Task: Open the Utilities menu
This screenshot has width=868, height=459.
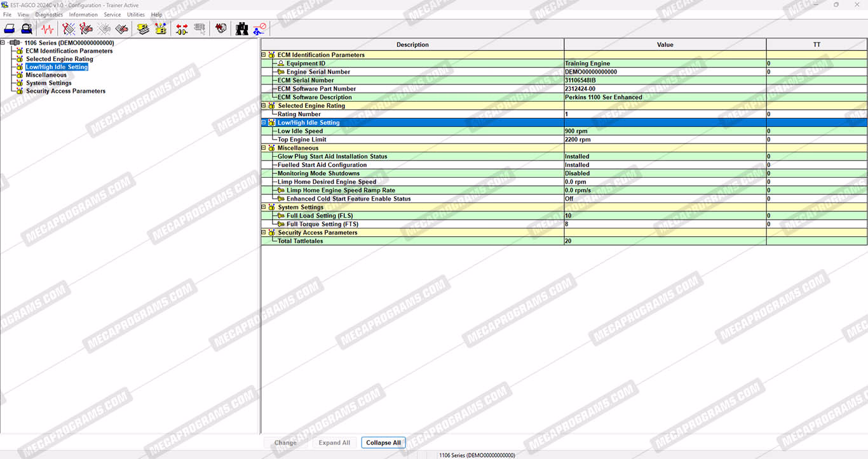Action: 136,15
